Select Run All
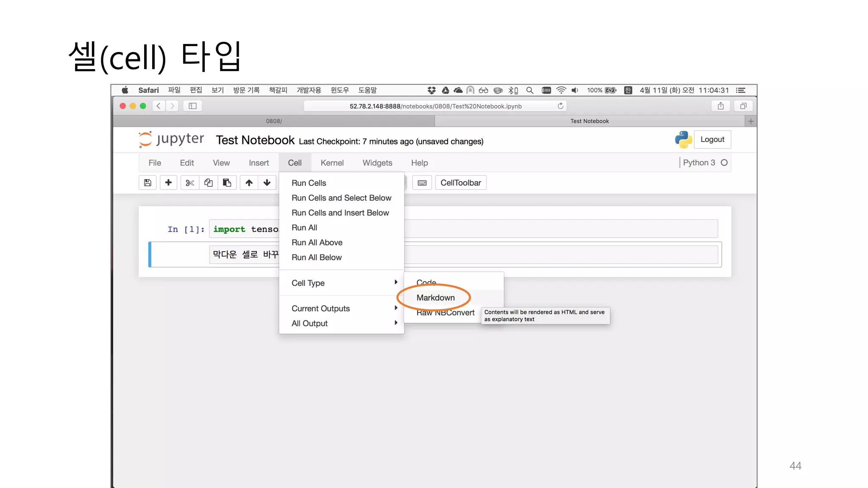Image resolution: width=868 pixels, height=488 pixels. (x=342, y=227)
